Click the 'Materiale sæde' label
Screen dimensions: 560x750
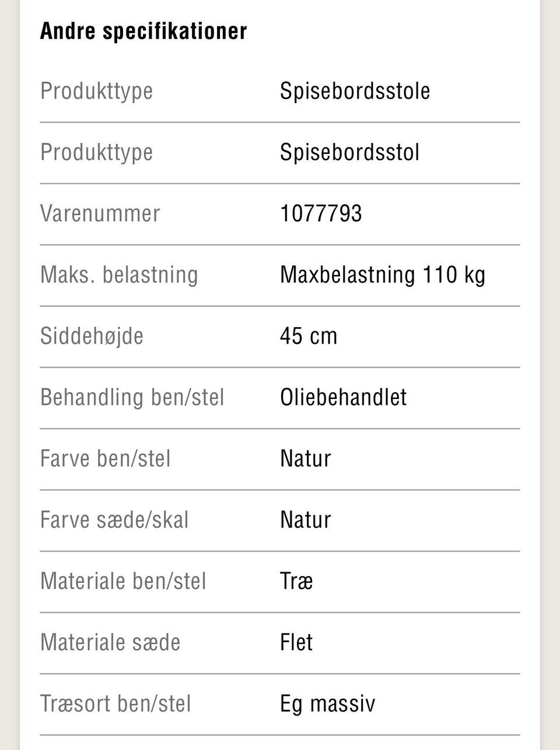coord(110,642)
